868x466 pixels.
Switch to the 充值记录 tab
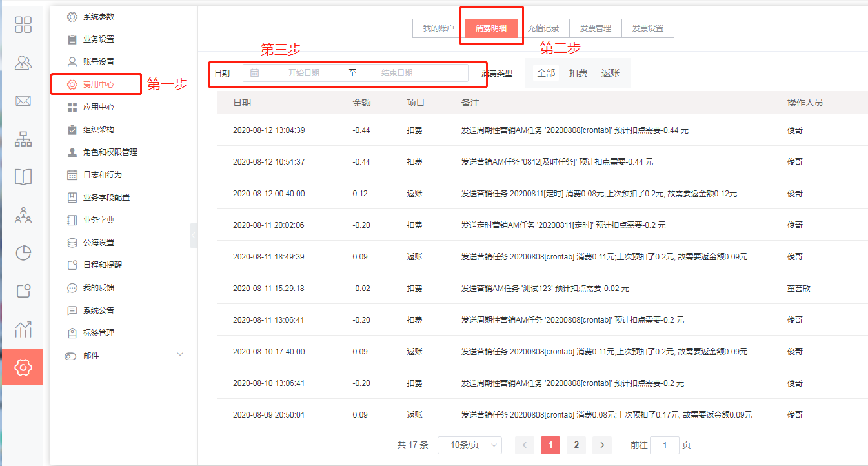[543, 28]
